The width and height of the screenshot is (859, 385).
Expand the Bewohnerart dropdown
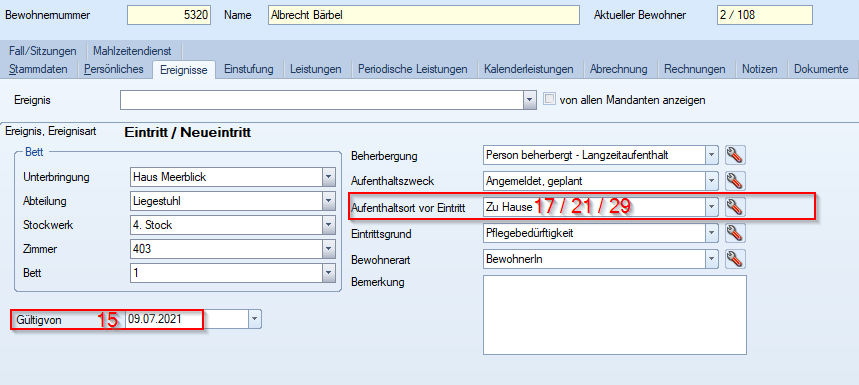(x=711, y=258)
